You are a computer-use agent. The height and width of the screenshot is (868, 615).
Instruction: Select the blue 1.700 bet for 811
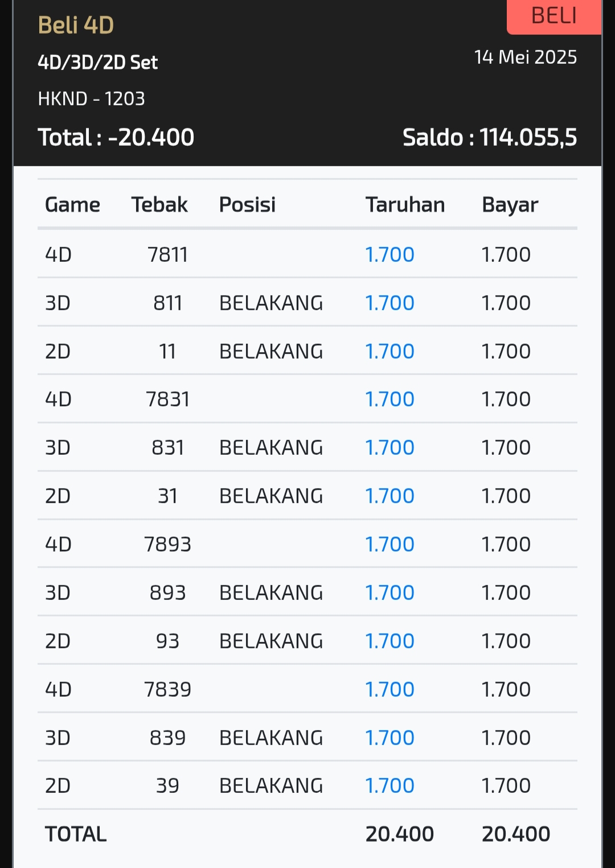pos(389,303)
